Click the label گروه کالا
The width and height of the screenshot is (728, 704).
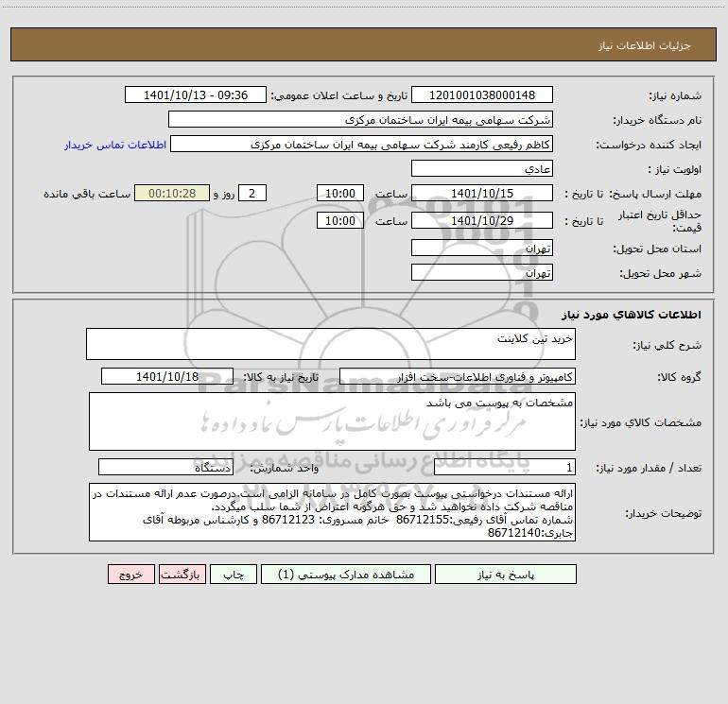click(679, 377)
